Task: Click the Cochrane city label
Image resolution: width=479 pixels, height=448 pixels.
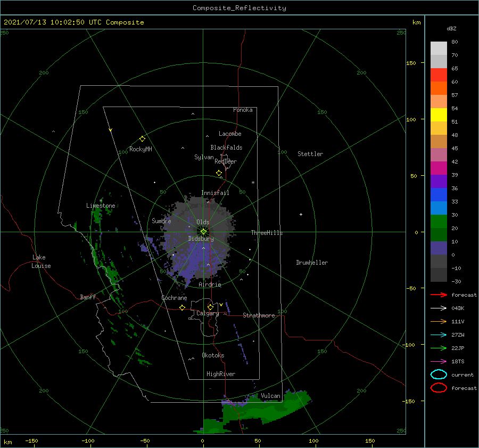Action: tap(174, 298)
